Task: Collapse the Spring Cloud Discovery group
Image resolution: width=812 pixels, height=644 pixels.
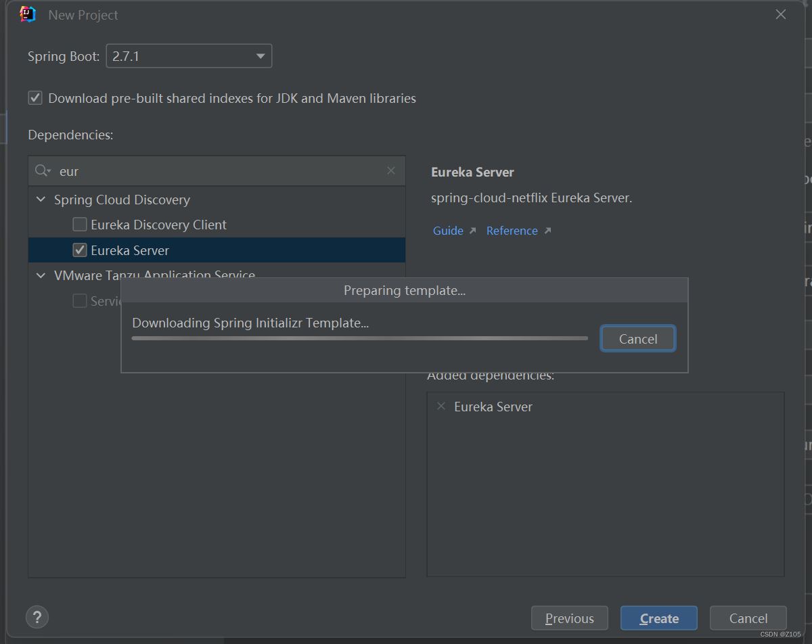Action: tap(41, 200)
